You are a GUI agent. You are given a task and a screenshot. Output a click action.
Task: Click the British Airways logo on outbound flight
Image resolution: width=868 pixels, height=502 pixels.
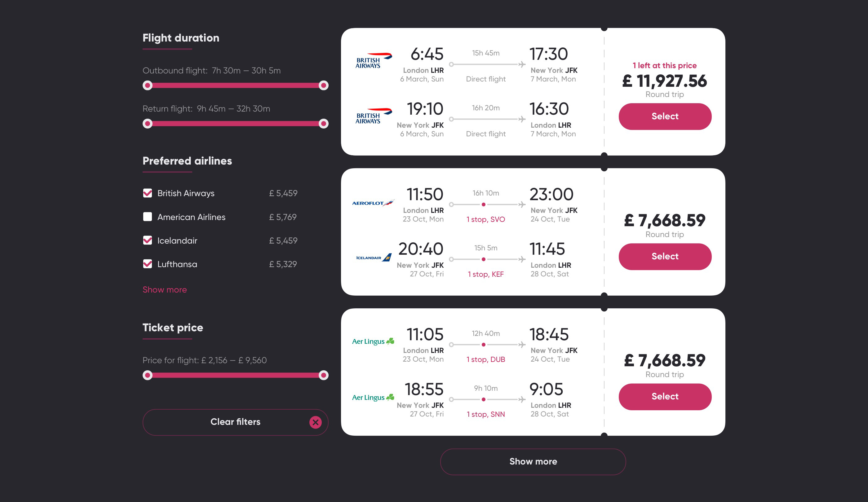click(373, 61)
